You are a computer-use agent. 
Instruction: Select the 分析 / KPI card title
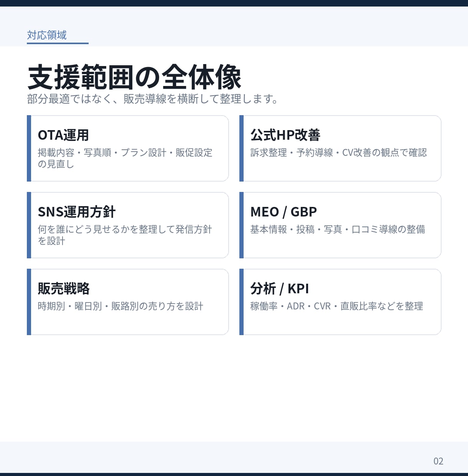coord(279,289)
